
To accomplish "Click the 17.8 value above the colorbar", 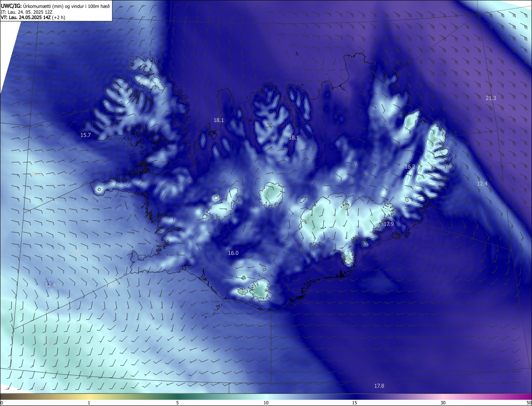I will coord(379,386).
